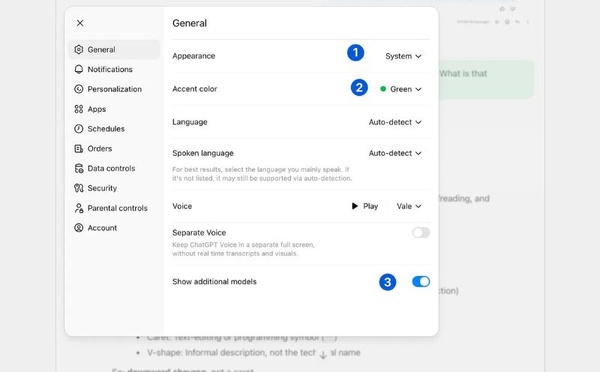This screenshot has height=372, width=600.
Task: Click the Notifications bell icon
Action: (x=79, y=69)
